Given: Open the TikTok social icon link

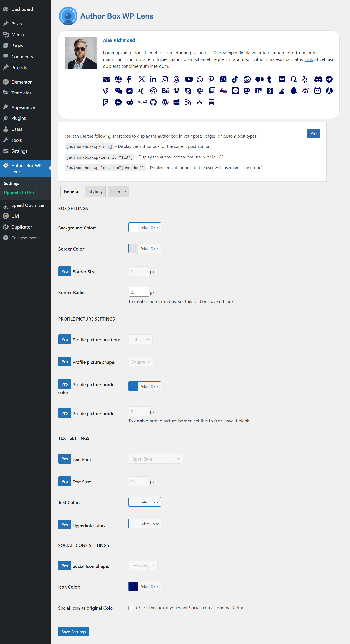Looking at the screenshot, I should 235,79.
